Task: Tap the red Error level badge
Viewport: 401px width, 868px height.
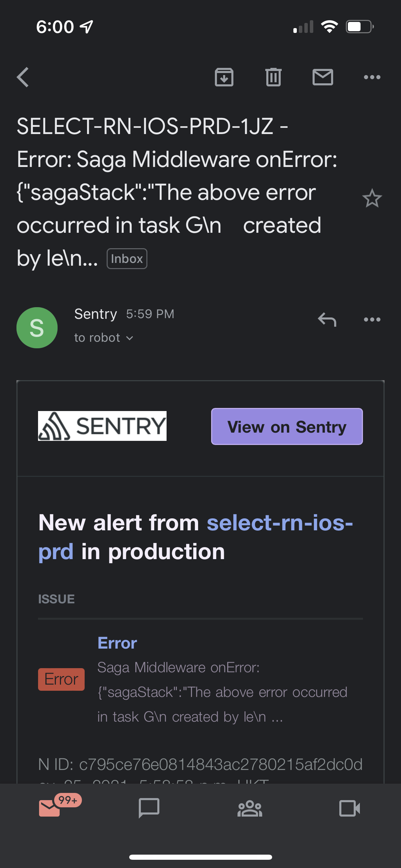Action: [x=61, y=679]
